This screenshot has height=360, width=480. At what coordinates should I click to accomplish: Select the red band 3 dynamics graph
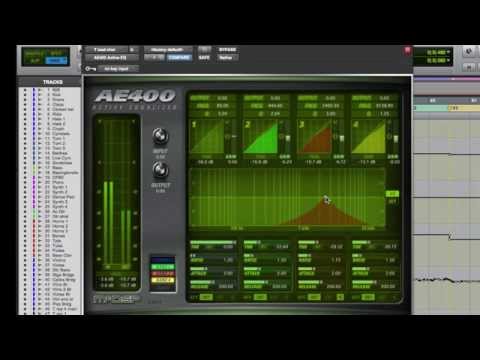pos(315,137)
